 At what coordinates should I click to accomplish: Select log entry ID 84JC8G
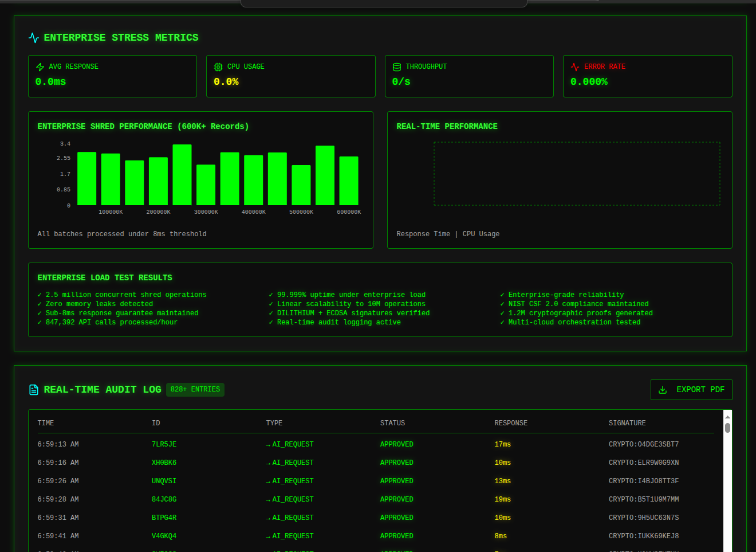pyautogui.click(x=164, y=499)
